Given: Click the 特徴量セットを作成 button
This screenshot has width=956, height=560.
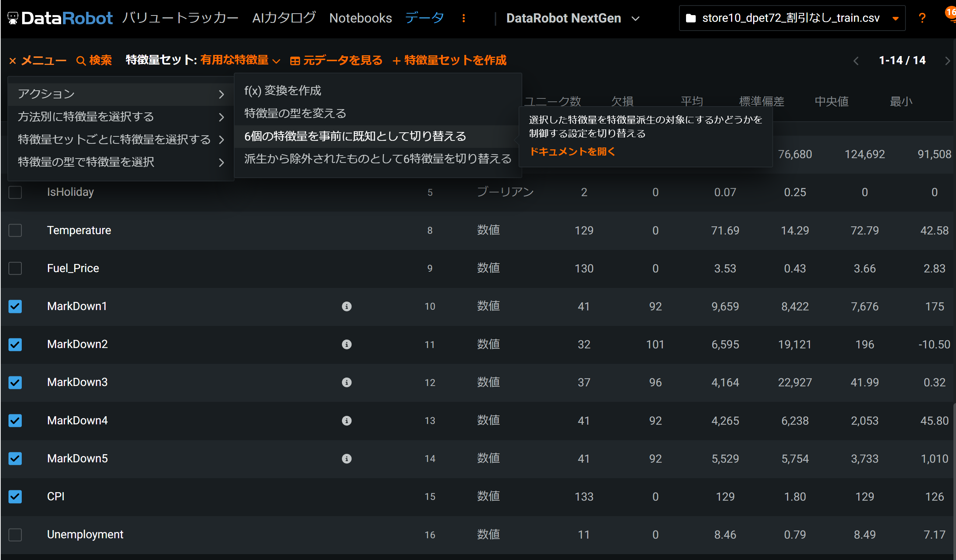Looking at the screenshot, I should [450, 60].
